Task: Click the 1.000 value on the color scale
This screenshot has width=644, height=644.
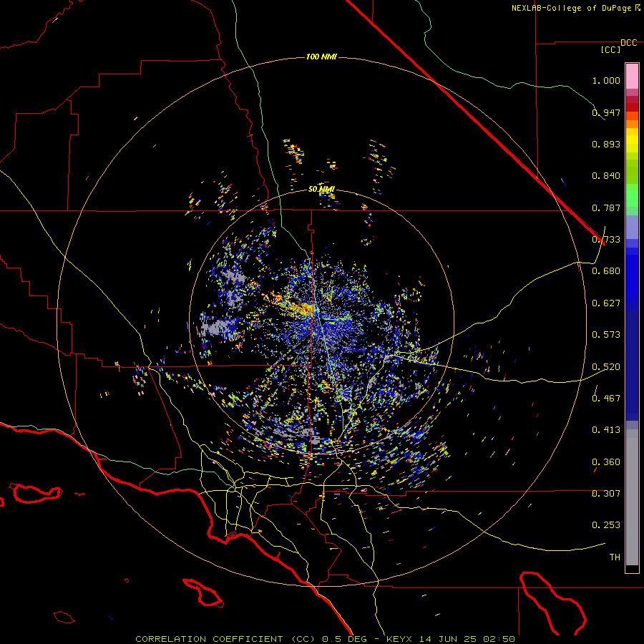Action: (x=606, y=80)
